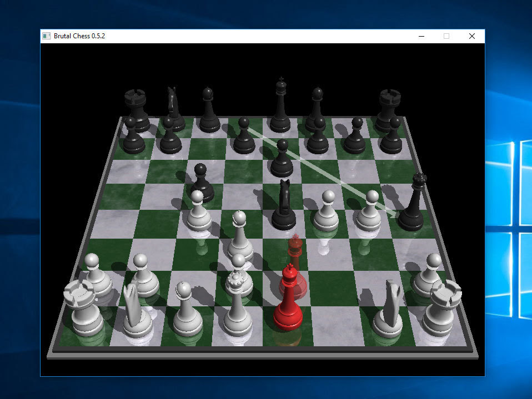Viewport: 532px width, 399px height.
Task: Choose the white bishop on d3
Action: (240, 236)
